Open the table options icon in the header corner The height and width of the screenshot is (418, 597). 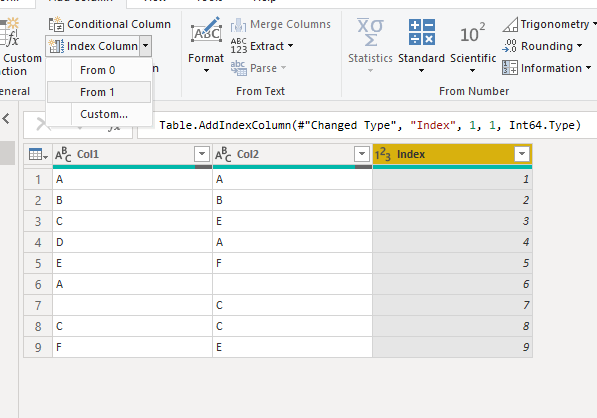38,155
